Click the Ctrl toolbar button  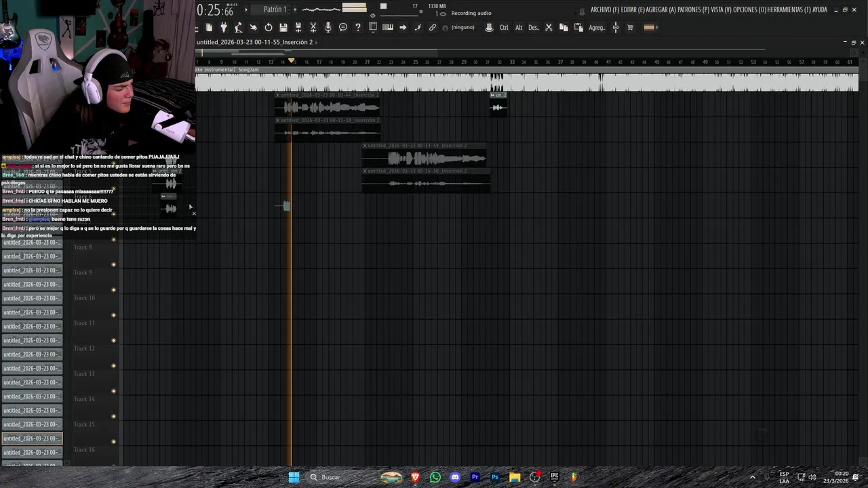504,28
